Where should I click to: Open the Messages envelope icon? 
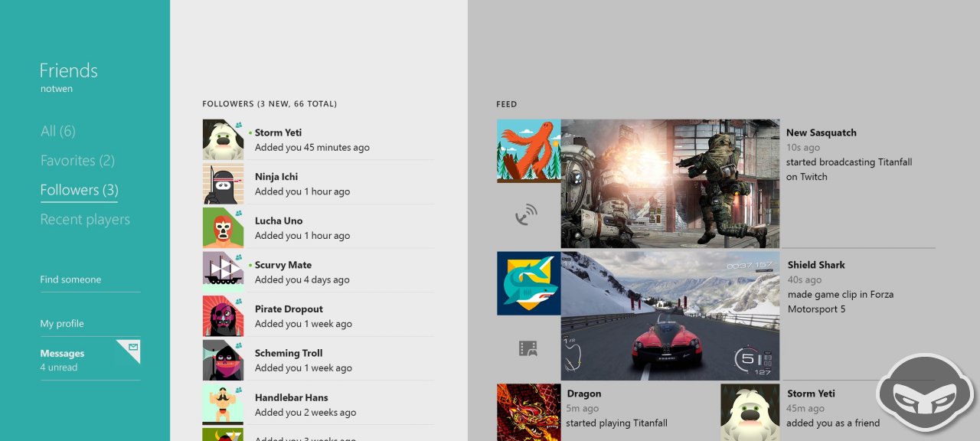point(132,348)
